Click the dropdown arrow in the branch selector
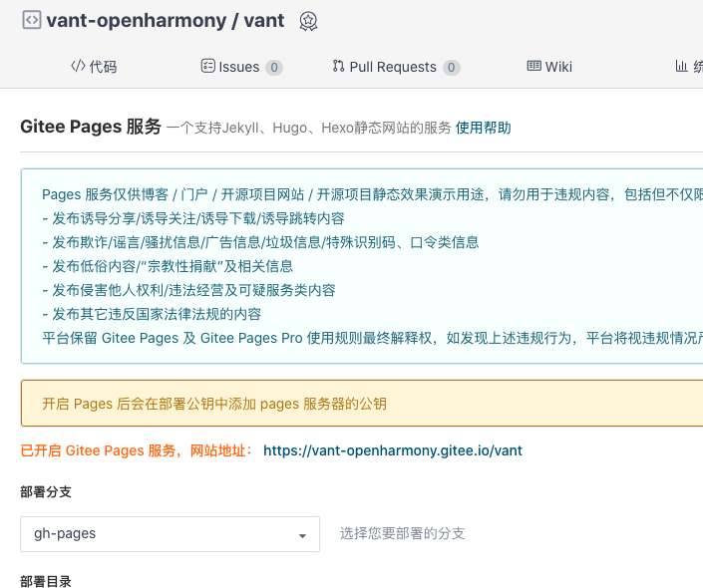Image resolution: width=703 pixels, height=588 pixels. tap(302, 535)
